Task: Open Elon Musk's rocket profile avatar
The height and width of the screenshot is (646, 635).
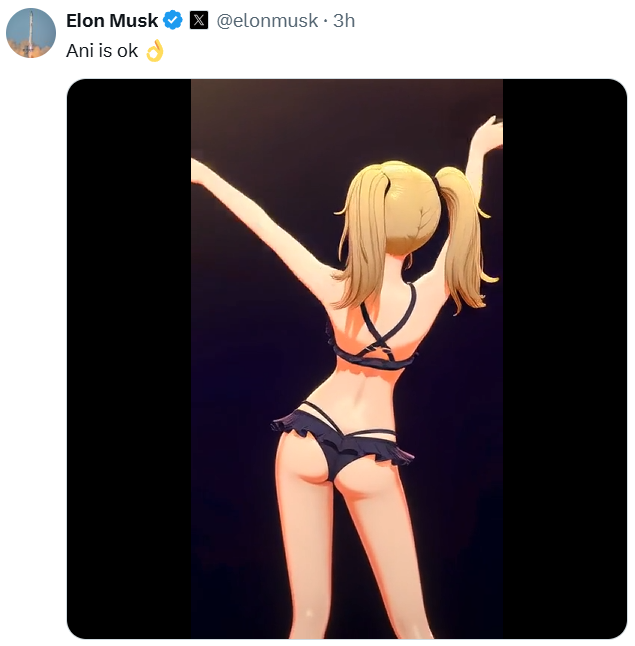Action: click(31, 33)
